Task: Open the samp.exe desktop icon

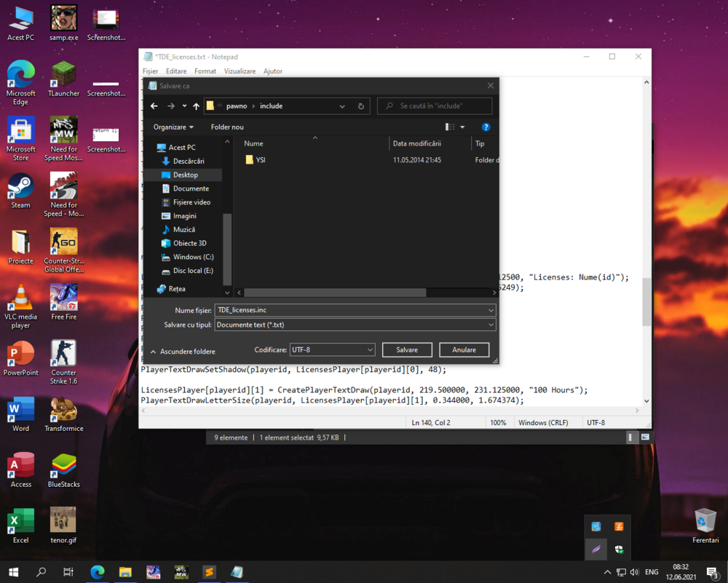Action: (x=63, y=24)
